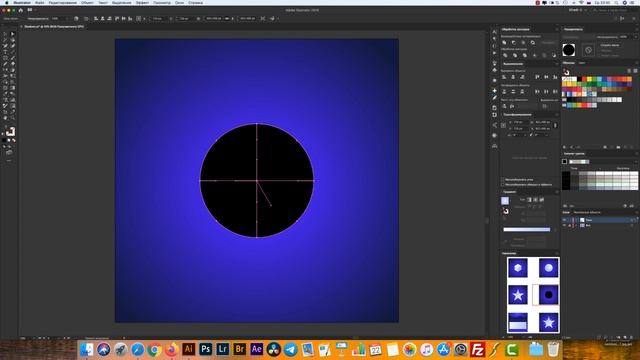Click the constrain proportions link in Transform panel
The width and height of the screenshot is (640, 360).
(555, 125)
